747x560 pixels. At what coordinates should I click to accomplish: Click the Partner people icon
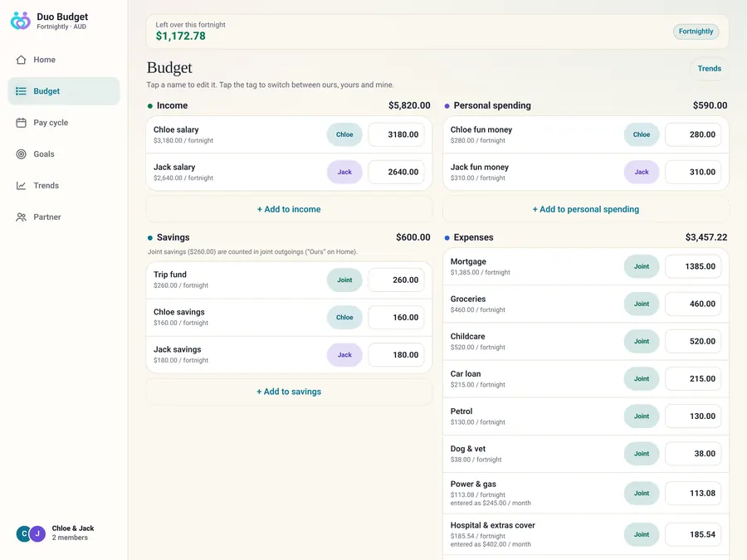21,217
